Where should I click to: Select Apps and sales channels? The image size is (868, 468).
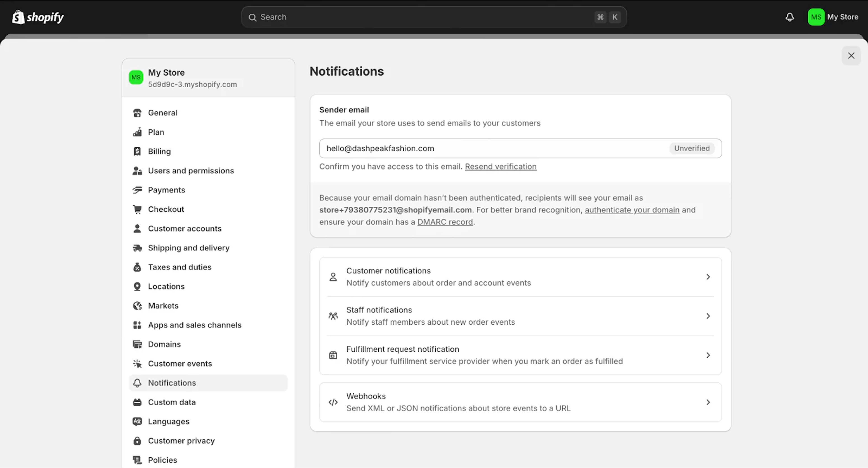click(208, 325)
